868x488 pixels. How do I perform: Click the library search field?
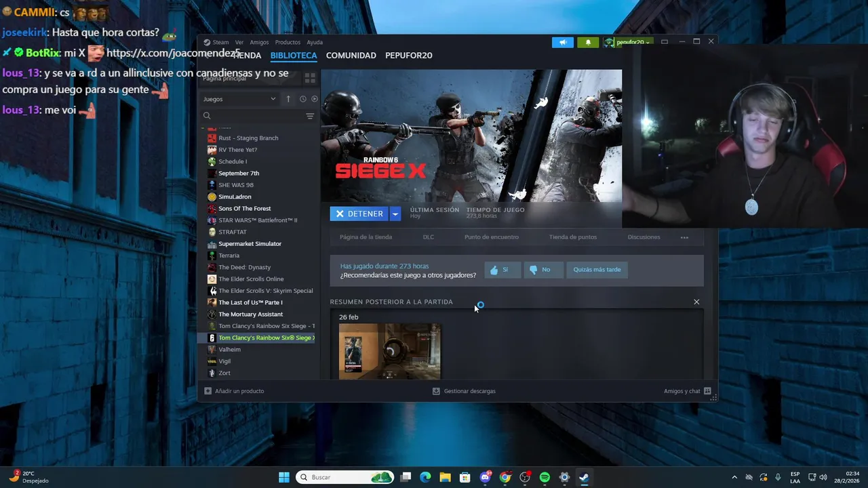point(251,116)
